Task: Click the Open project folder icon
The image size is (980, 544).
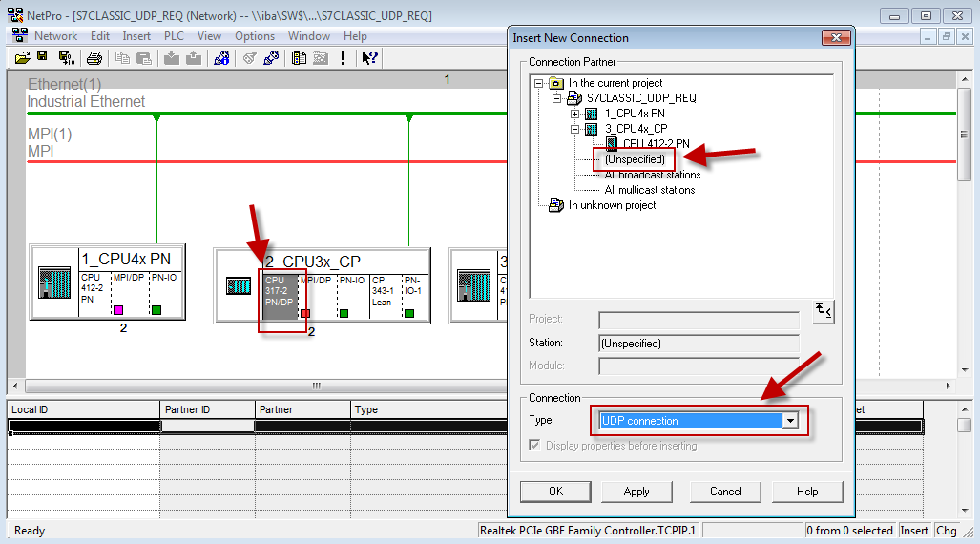Action: [23, 57]
